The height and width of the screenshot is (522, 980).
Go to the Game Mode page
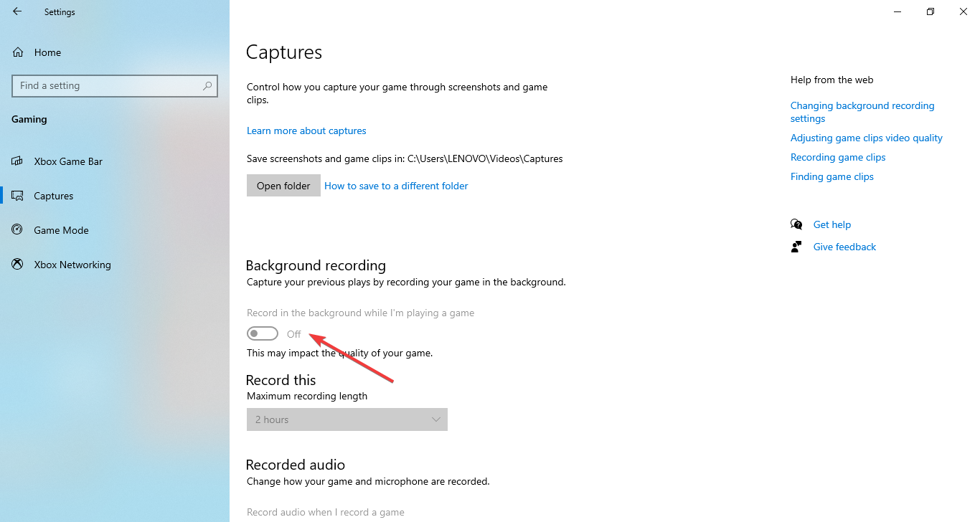click(61, 230)
